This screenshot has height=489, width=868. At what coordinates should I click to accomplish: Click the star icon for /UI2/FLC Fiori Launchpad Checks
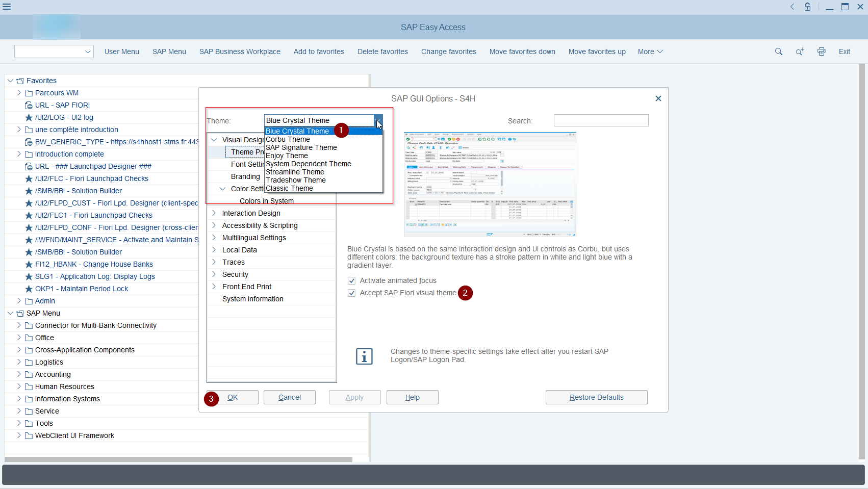[29, 178]
